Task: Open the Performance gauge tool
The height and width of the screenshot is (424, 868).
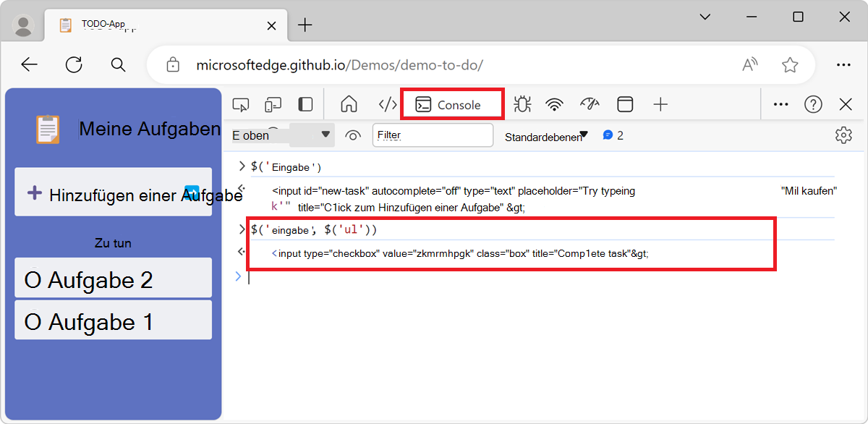Action: click(x=590, y=105)
